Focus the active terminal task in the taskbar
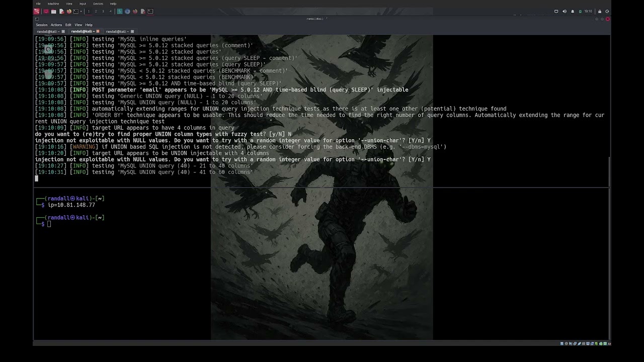644x362 pixels. tap(150, 11)
